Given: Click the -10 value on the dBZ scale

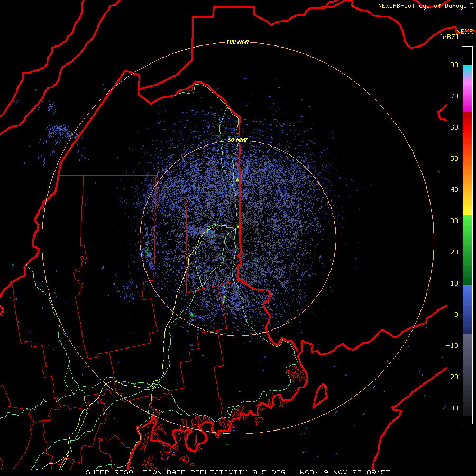Looking at the screenshot, I should click(x=452, y=346).
